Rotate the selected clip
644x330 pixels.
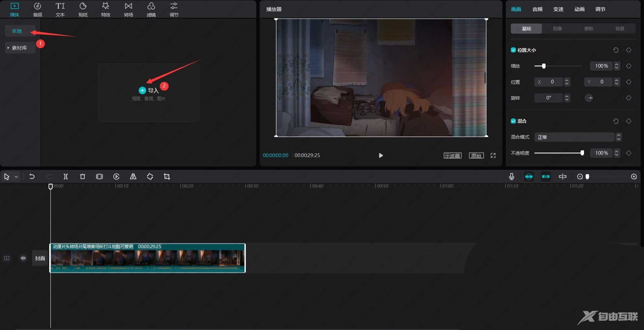click(150, 176)
